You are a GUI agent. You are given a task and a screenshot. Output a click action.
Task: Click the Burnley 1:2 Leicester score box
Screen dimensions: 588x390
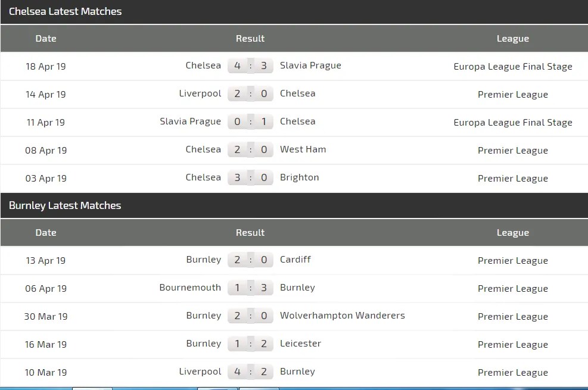click(x=250, y=344)
